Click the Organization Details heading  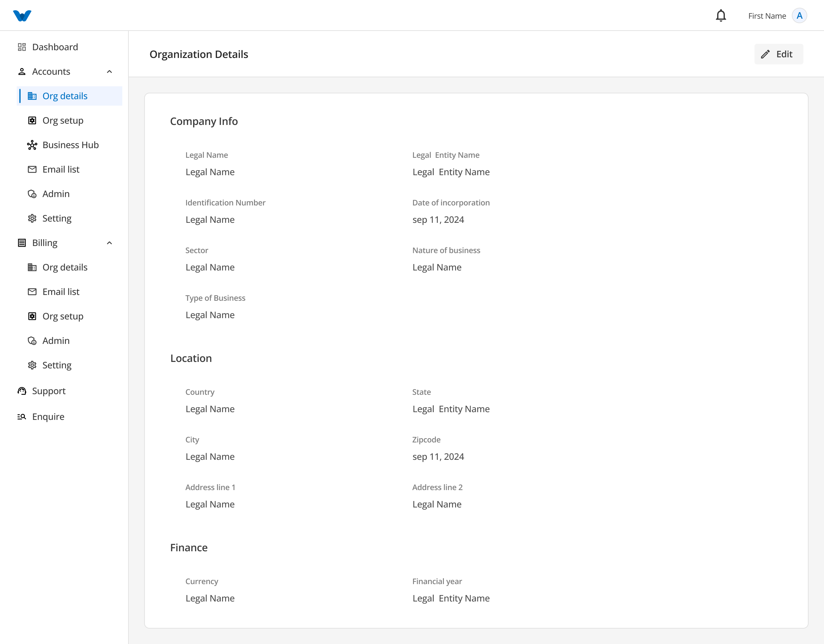(199, 54)
